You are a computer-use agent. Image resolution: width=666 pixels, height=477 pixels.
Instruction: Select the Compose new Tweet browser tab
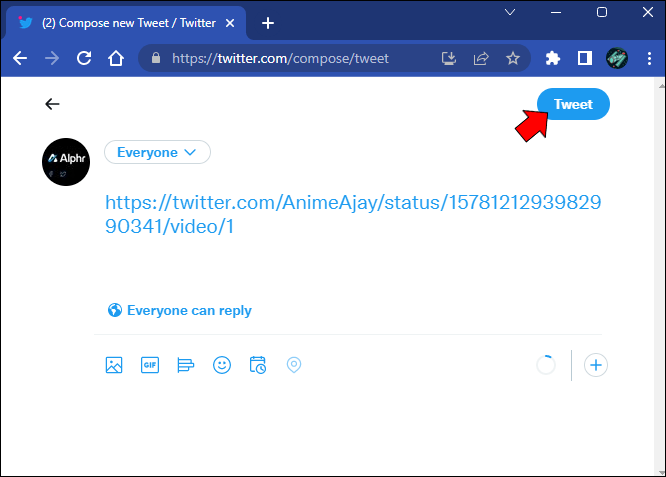coord(126,23)
